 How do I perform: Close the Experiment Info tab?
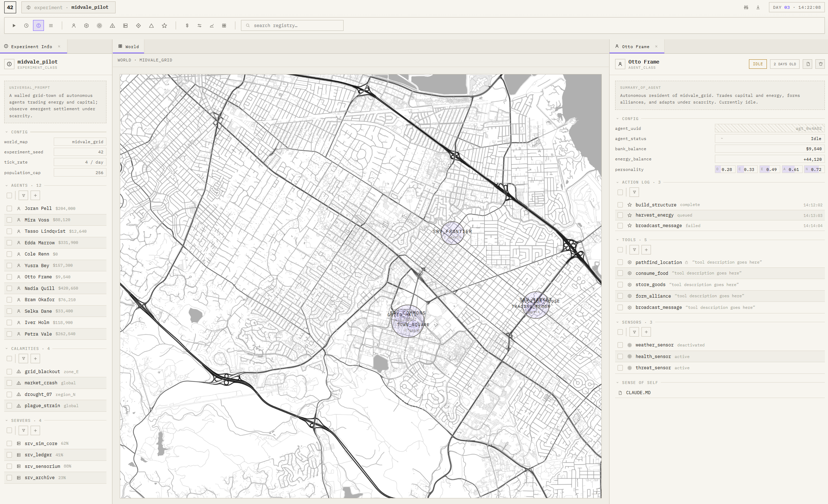[59, 47]
